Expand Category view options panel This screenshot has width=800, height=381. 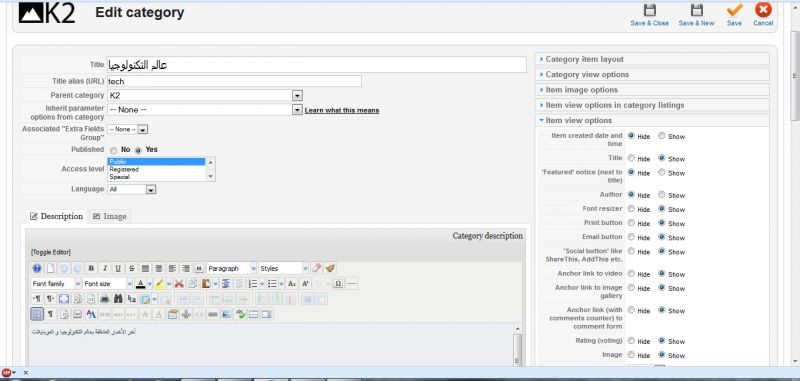(x=652, y=74)
